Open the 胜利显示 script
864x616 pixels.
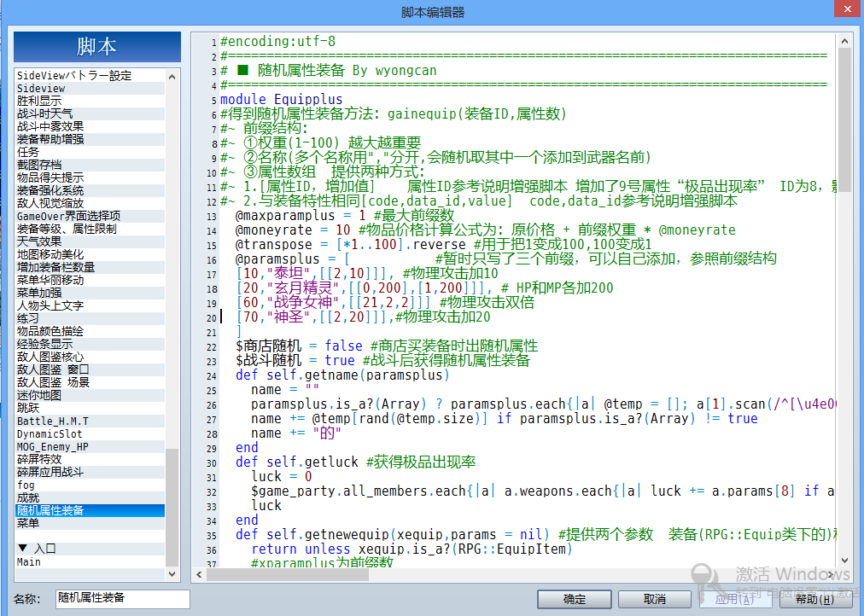click(90, 101)
